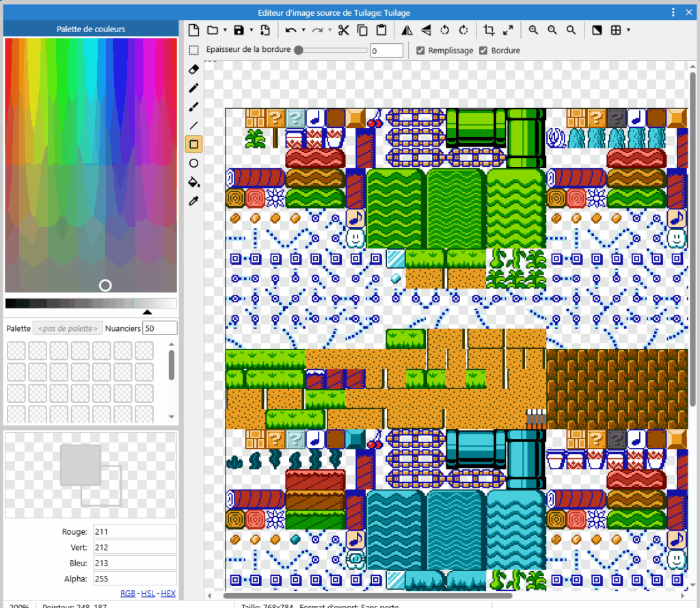This screenshot has height=608, width=700.
Task: Click the palette swatches scroll up arrow
Action: [172, 345]
